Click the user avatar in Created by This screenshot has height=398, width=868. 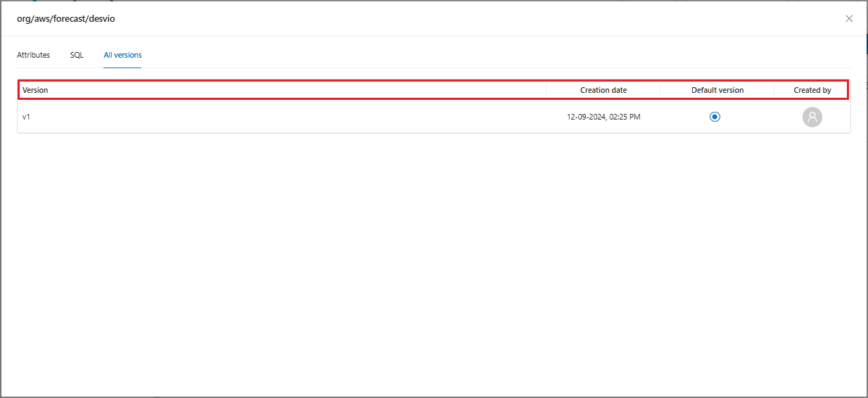(812, 117)
